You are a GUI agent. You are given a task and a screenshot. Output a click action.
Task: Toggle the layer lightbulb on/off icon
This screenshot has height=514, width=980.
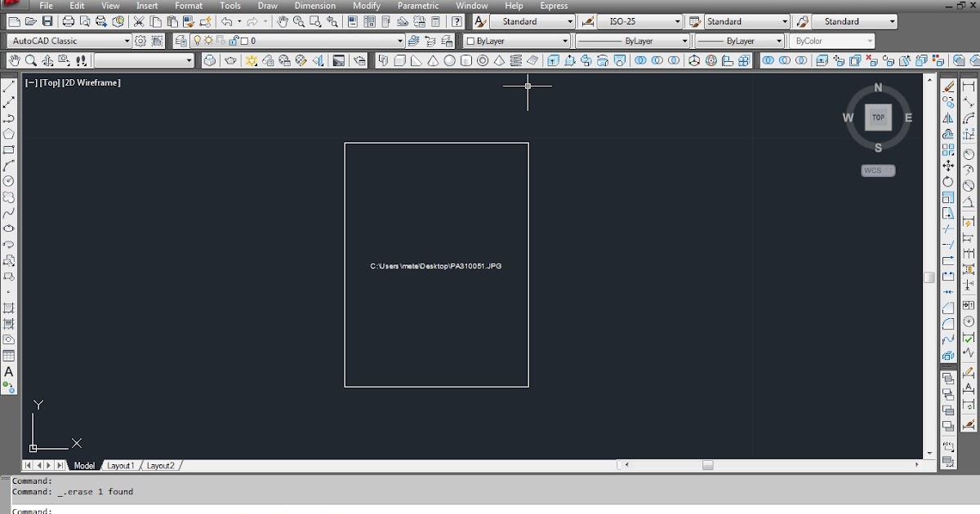coord(197,40)
